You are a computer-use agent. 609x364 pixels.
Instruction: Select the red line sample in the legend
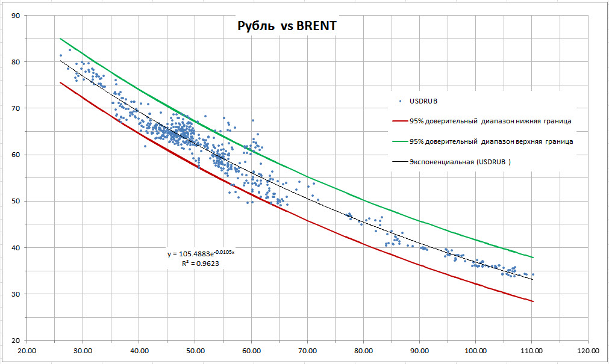tap(399, 121)
